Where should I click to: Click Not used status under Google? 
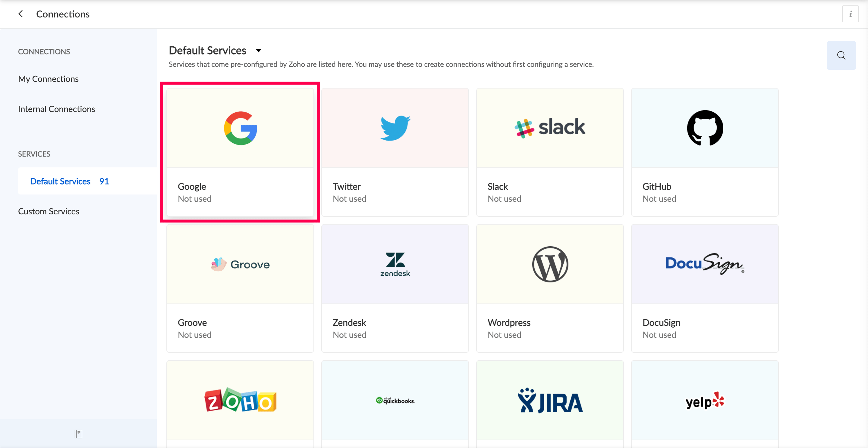click(194, 199)
